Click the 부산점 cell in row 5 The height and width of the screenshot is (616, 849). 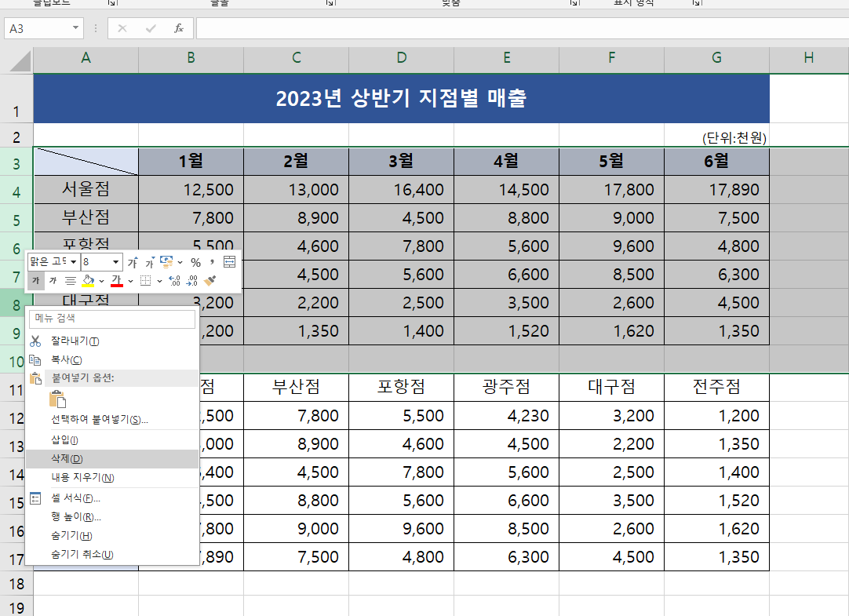(86, 217)
